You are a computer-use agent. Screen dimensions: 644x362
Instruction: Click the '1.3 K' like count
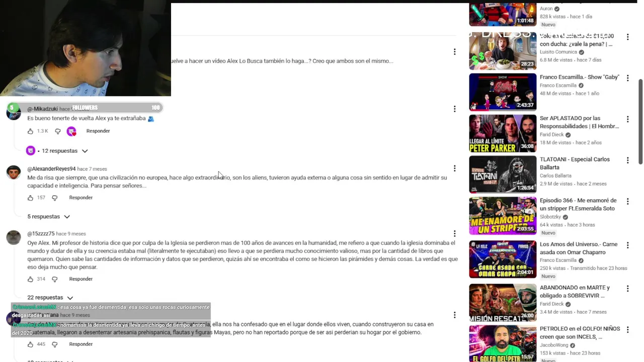pos(42,131)
